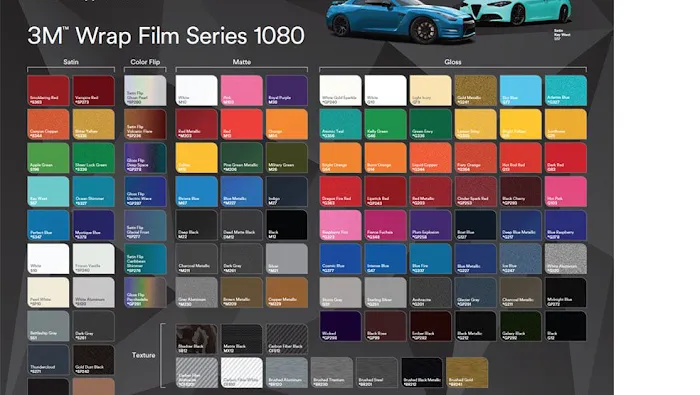The height and width of the screenshot is (395, 700).
Task: Pick the Carbon Fiber Black texture swatch
Action: [x=287, y=339]
